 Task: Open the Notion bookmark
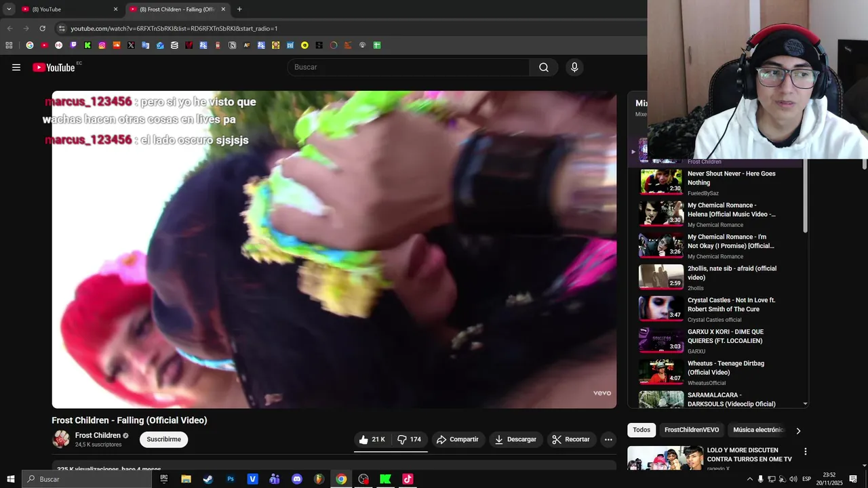232,45
